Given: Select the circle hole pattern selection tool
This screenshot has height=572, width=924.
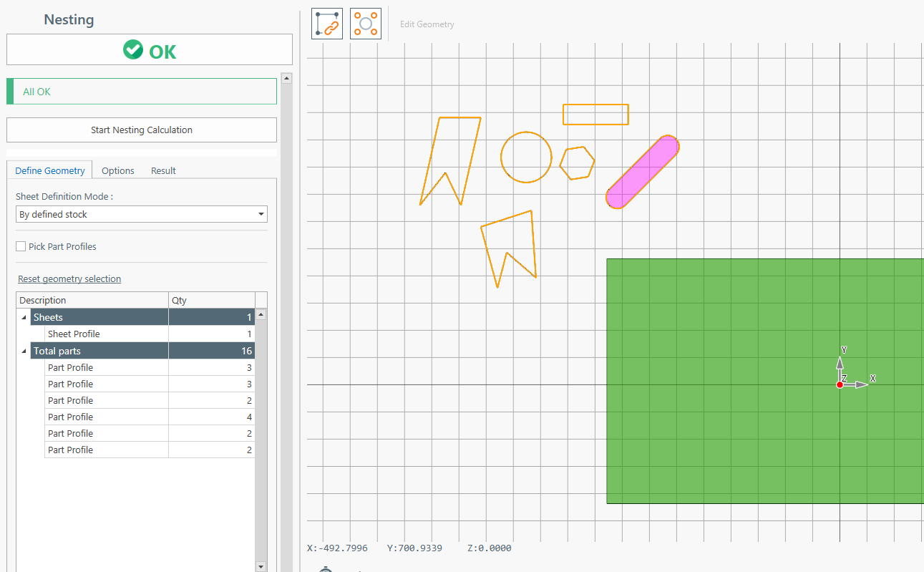Looking at the screenshot, I should click(366, 24).
